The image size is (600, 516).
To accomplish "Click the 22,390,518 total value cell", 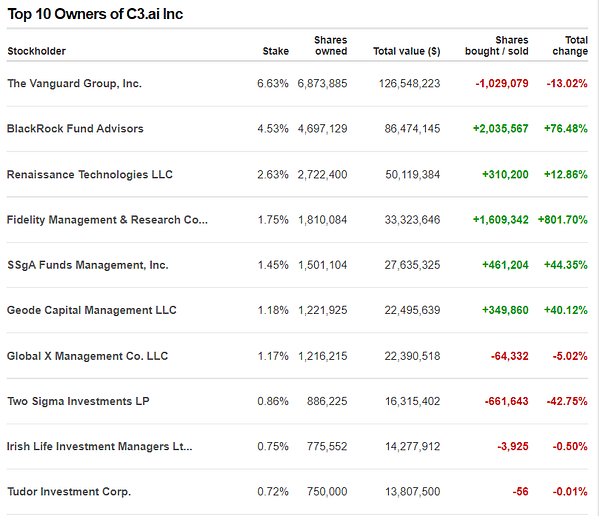I will 412,356.
